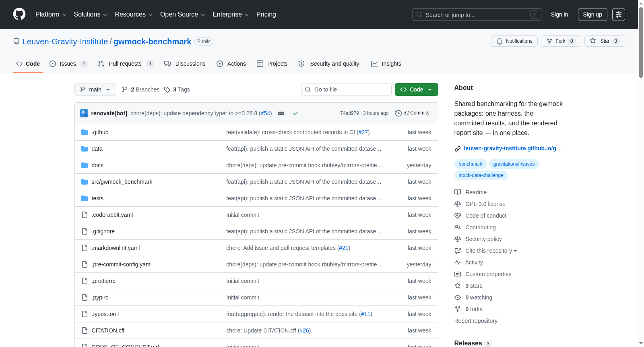
Task: Select the mock-data-challenge topic tag
Action: pyautogui.click(x=481, y=175)
